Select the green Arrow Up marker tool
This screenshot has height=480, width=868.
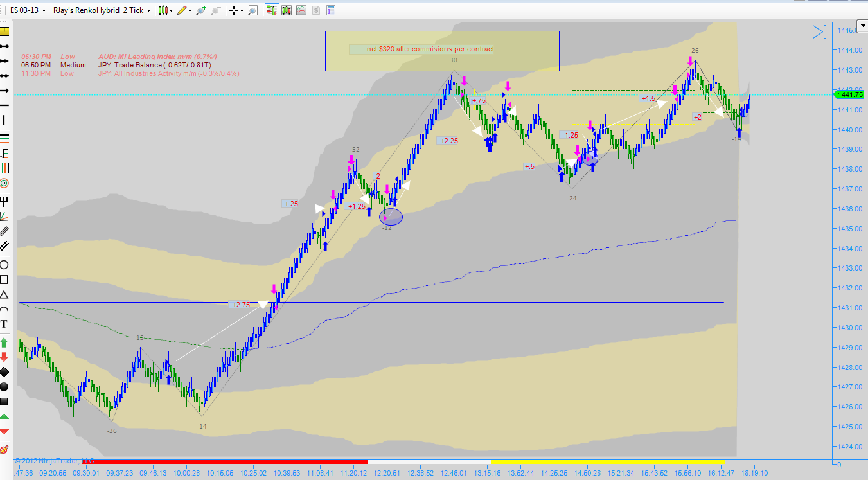(x=4, y=341)
